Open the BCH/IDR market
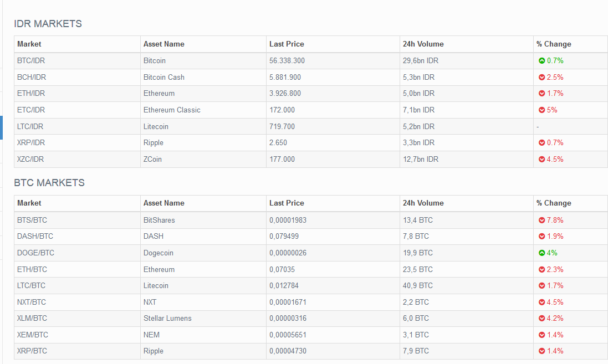 click(32, 77)
